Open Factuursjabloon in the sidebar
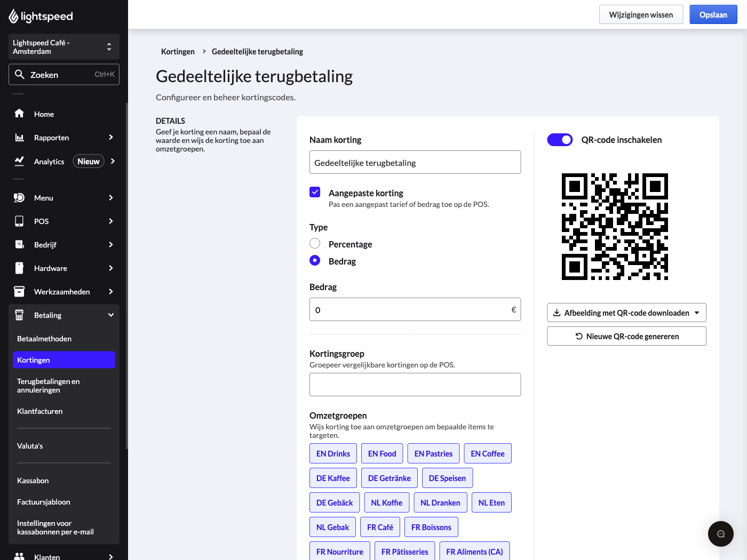Screen dimensions: 747x560 64,502
